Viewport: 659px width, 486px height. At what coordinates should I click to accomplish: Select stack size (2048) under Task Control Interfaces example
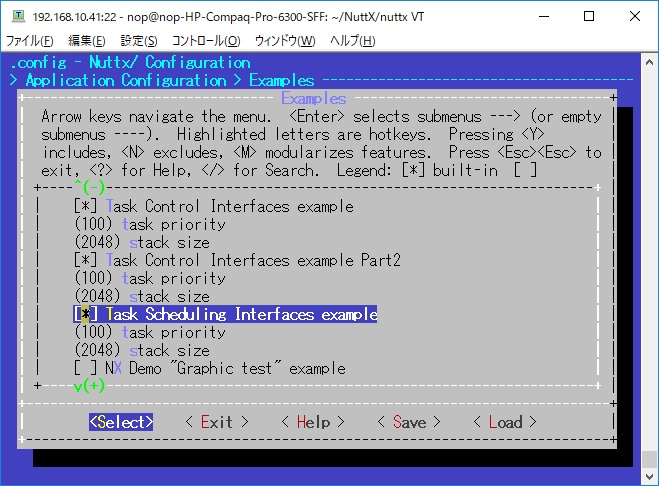pyautogui.click(x=142, y=243)
